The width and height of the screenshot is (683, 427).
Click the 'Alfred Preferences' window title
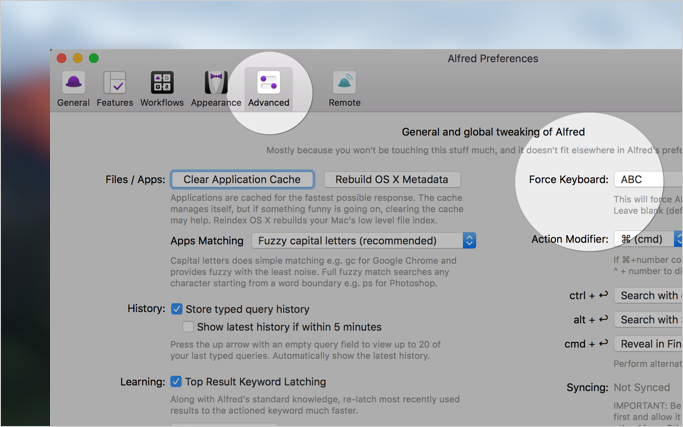click(x=493, y=58)
